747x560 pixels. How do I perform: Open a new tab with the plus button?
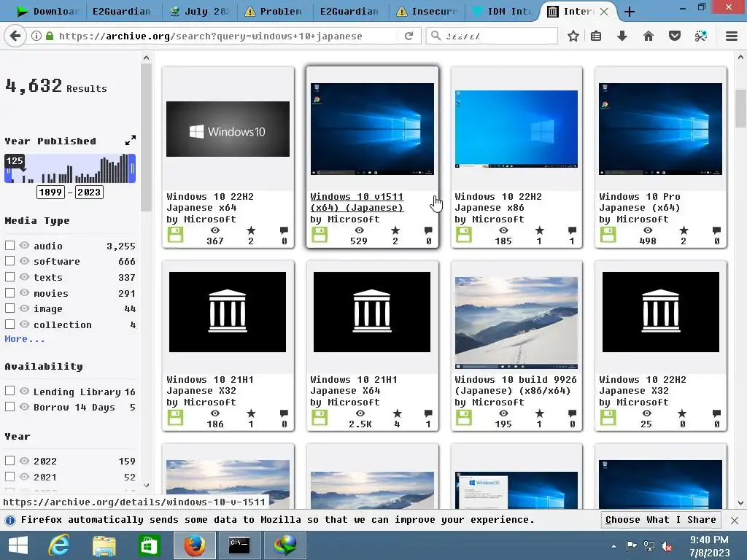coord(630,12)
